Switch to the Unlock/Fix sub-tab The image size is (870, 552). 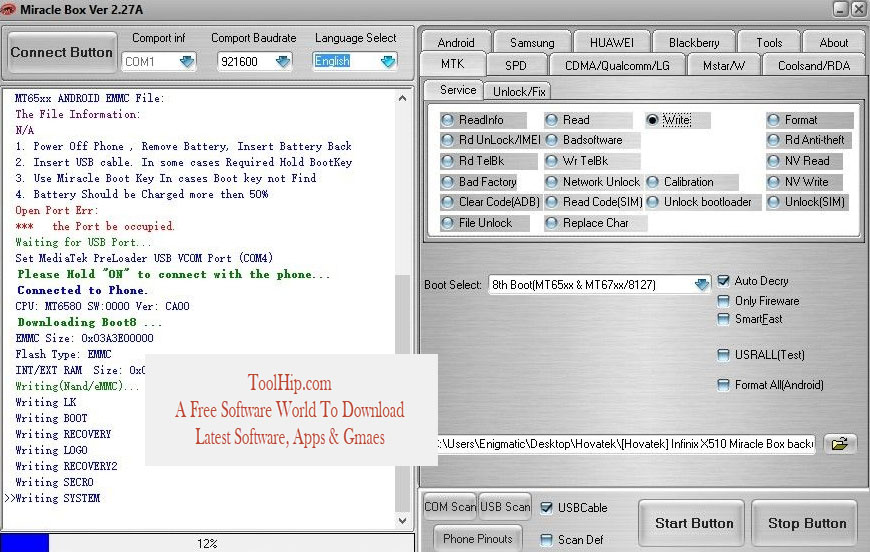pos(519,92)
